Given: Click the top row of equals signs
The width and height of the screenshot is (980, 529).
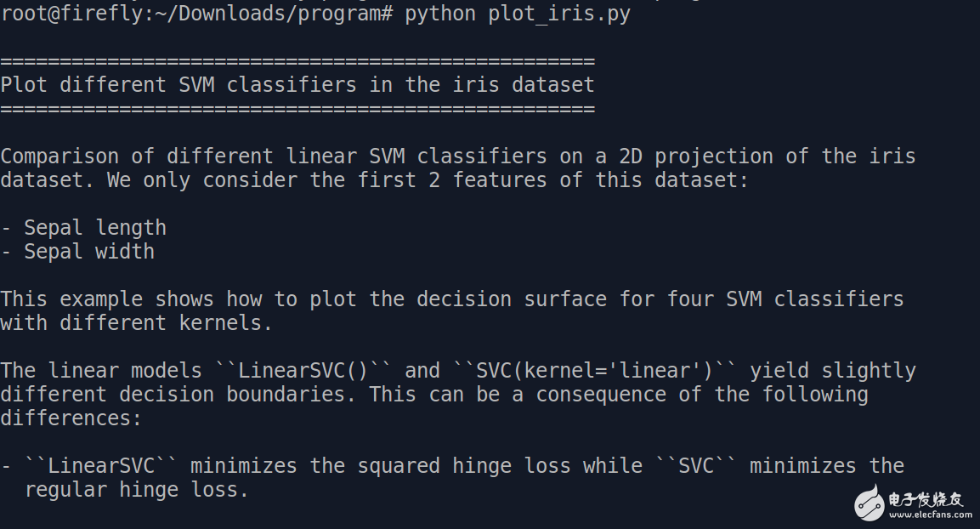Looking at the screenshot, I should [x=297, y=61].
